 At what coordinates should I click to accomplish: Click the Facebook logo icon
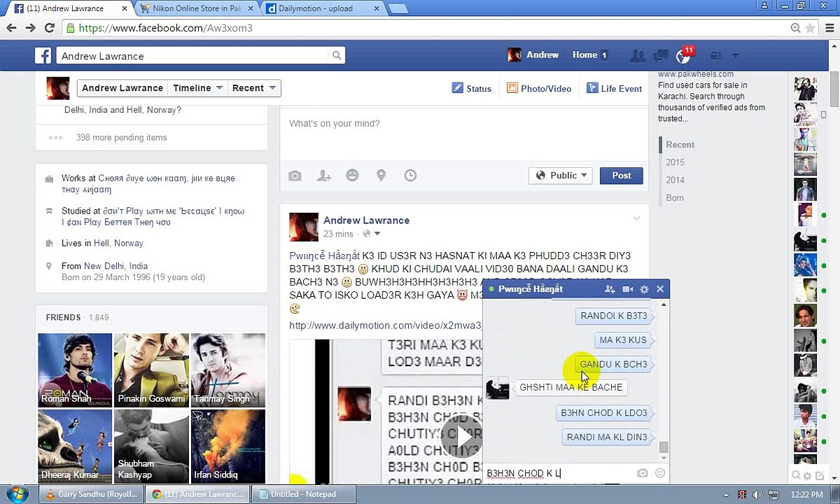tap(43, 56)
